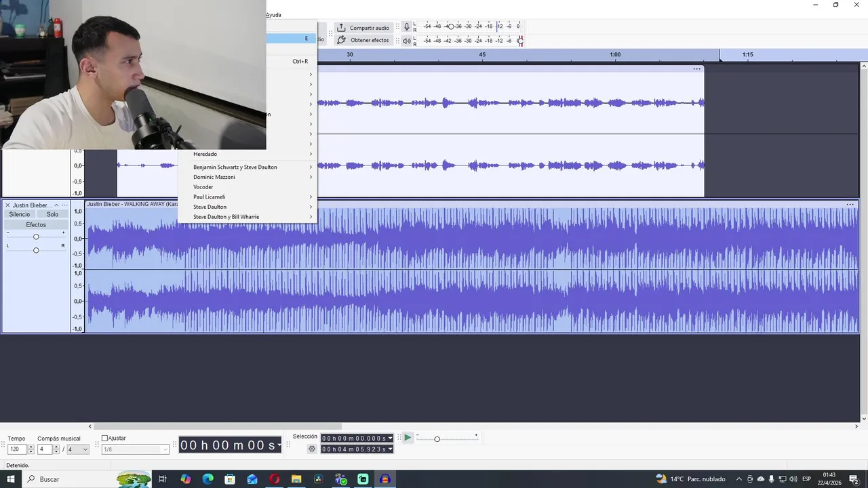868x488 pixels.
Task: Mute Justin Bieber track with Silencio
Action: point(20,214)
